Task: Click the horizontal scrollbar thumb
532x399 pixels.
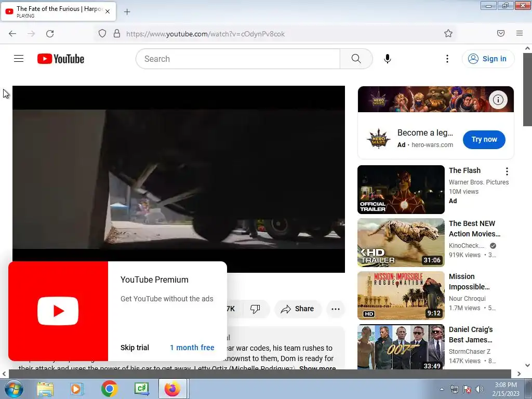Action: click(260, 374)
